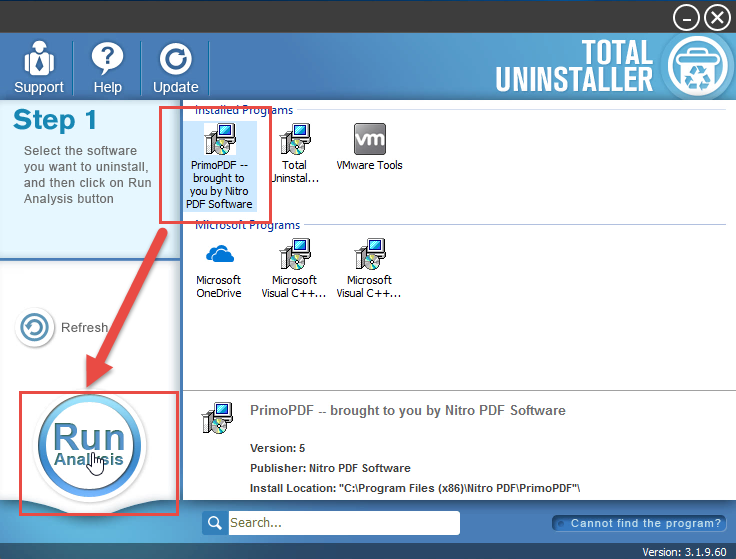
Task: Close the Total Uninstaller window
Action: point(717,17)
